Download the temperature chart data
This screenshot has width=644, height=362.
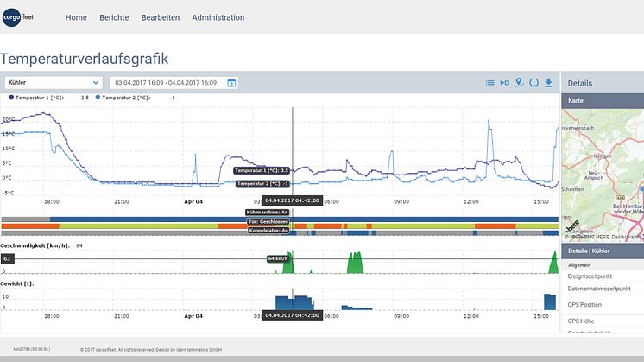(548, 83)
